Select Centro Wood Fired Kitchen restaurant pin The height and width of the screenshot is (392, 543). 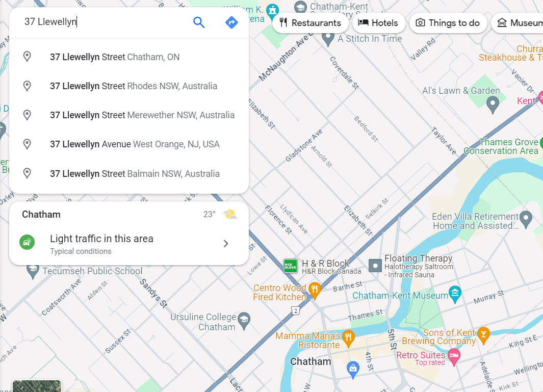(x=315, y=291)
